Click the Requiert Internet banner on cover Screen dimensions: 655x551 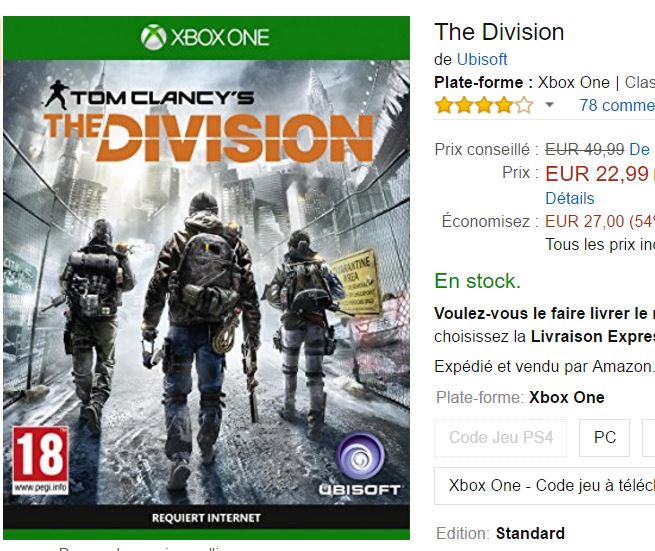[x=206, y=518]
